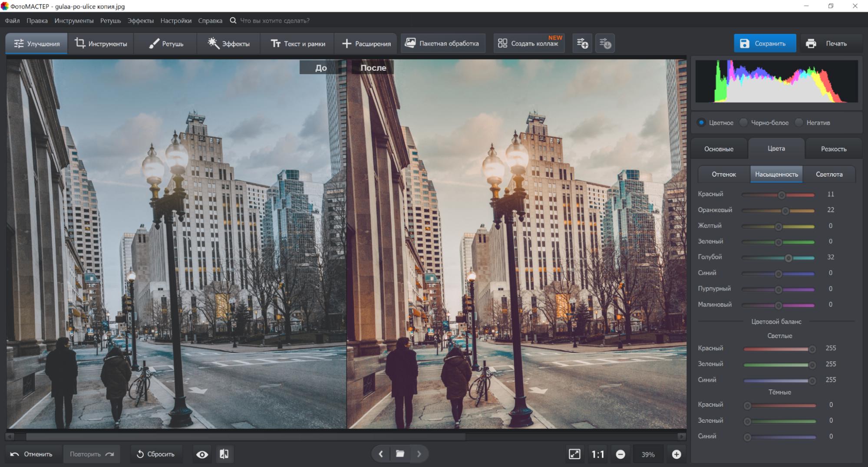Click the fit-to-screen icon
Viewport: 868px width, 467px height.
coord(574,454)
